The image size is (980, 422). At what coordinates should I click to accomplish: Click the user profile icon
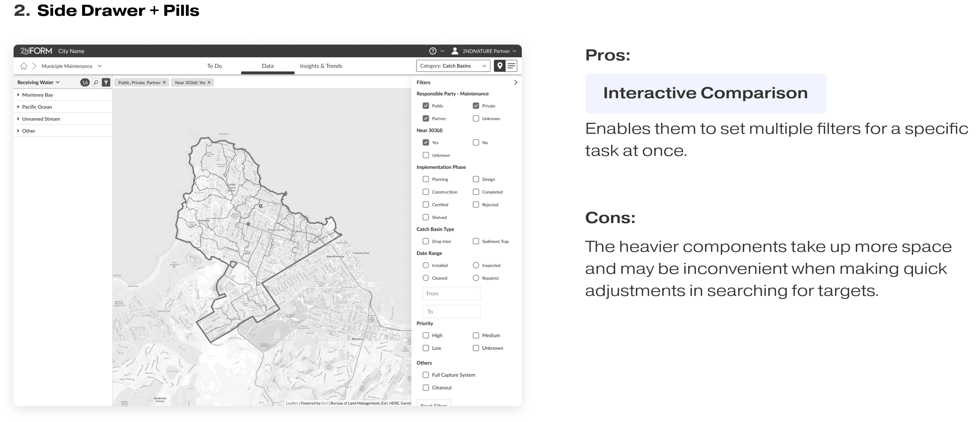point(455,51)
